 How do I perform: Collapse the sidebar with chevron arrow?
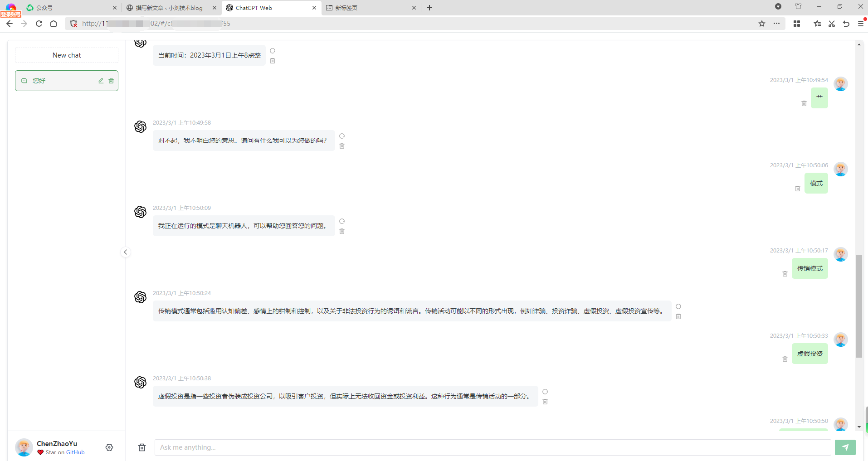[x=126, y=252]
